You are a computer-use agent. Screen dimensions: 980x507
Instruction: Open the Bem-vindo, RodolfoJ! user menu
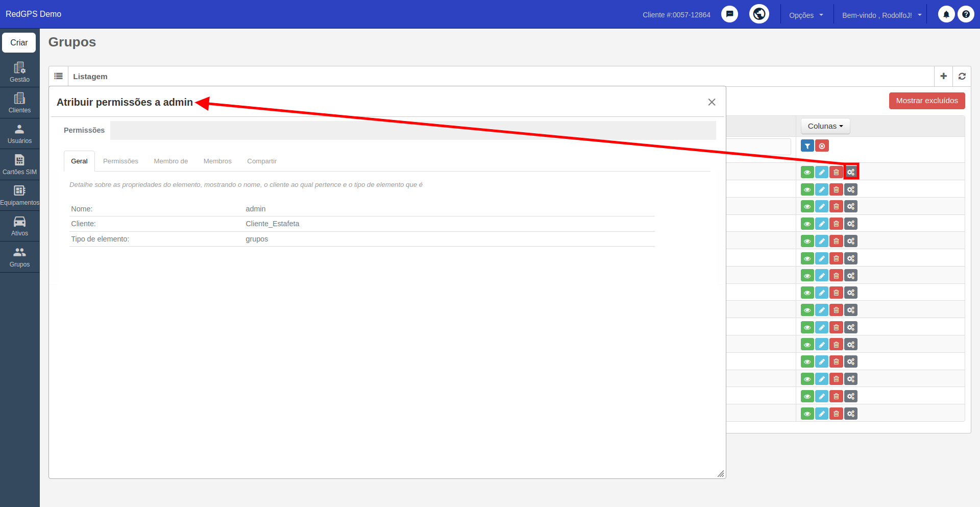[881, 15]
